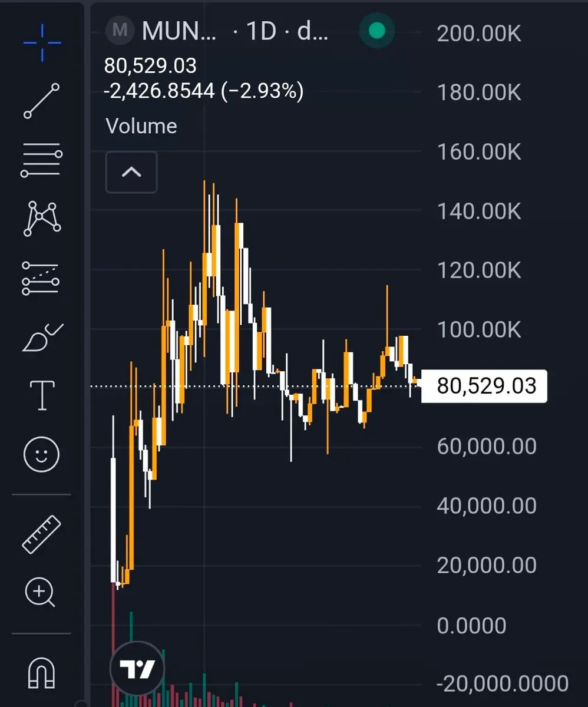The width and height of the screenshot is (588, 707).
Task: Click the 200.00K price axis label
Action: [x=480, y=34]
